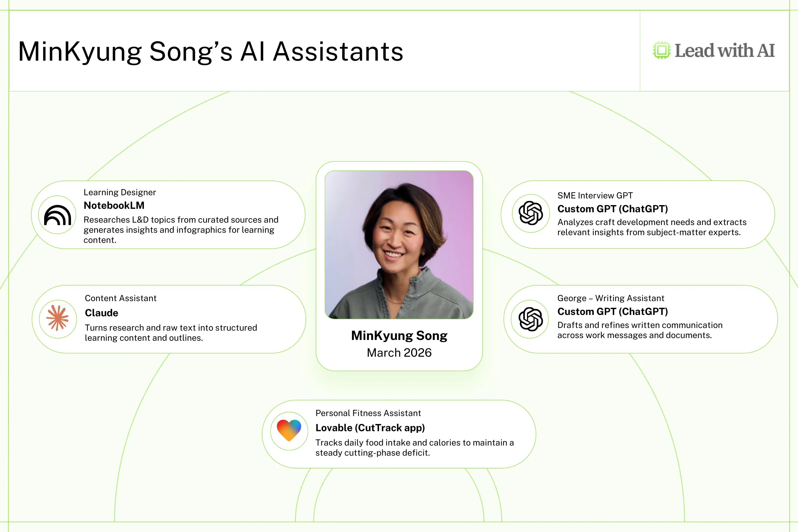
Task: Click the Content Assistant label
Action: click(120, 298)
